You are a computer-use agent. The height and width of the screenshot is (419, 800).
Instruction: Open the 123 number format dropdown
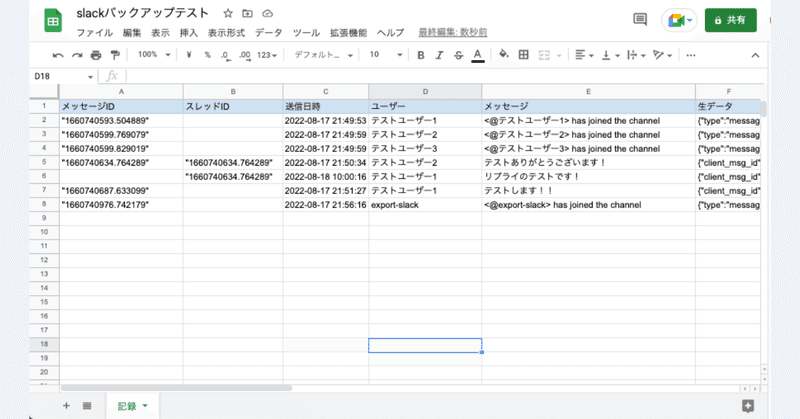click(267, 55)
